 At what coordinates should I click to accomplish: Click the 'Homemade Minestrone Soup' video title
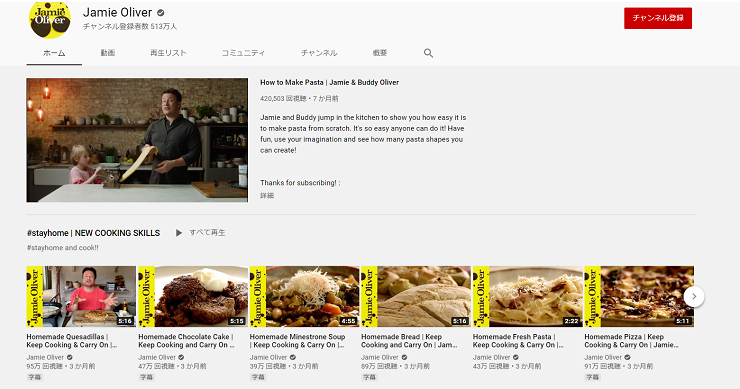click(x=297, y=341)
